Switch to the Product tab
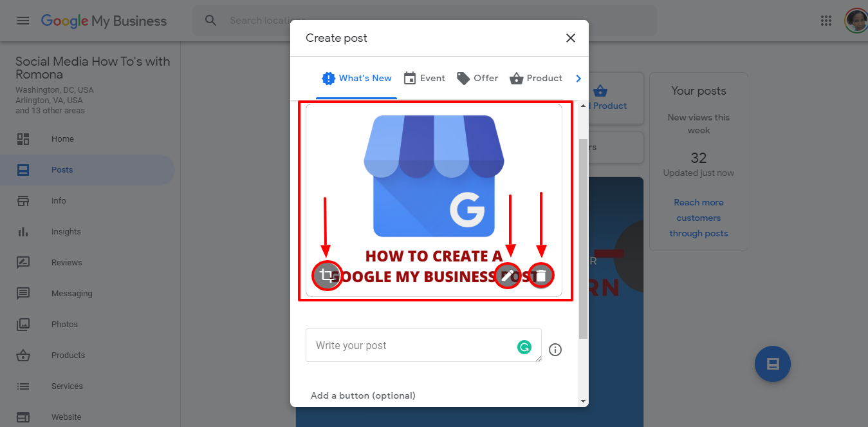Image resolution: width=868 pixels, height=427 pixels. 536,79
